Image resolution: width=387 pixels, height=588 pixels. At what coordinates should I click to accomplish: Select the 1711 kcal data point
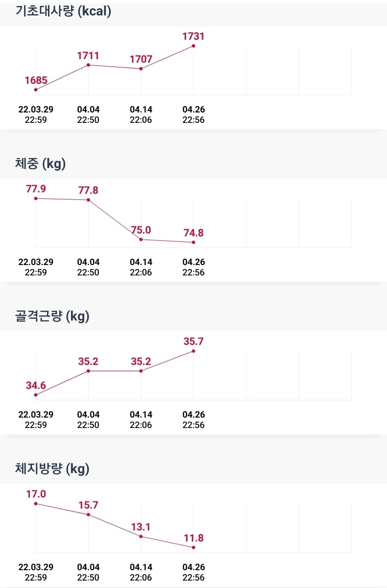click(x=89, y=65)
